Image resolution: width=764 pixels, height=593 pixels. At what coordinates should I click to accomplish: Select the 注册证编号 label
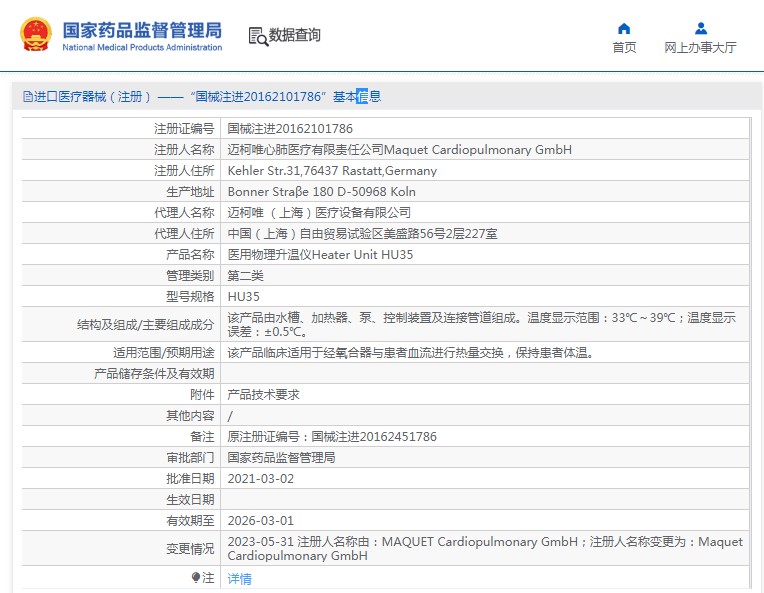coord(184,129)
